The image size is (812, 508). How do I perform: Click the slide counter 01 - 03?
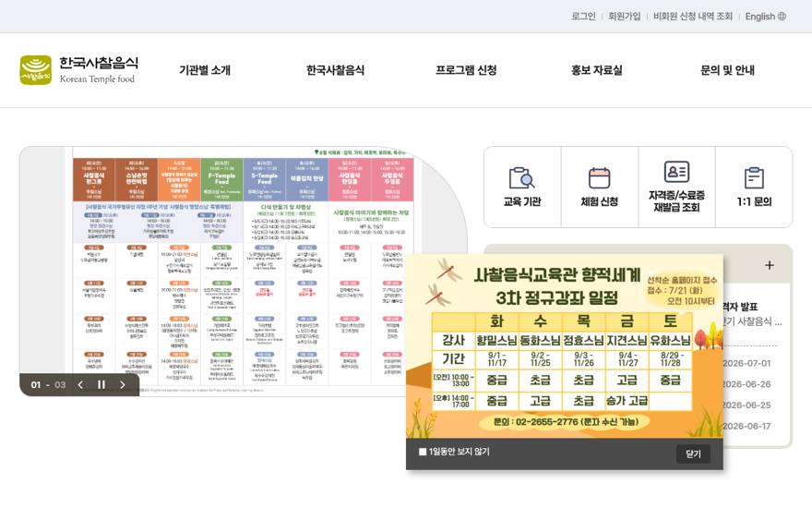[48, 384]
